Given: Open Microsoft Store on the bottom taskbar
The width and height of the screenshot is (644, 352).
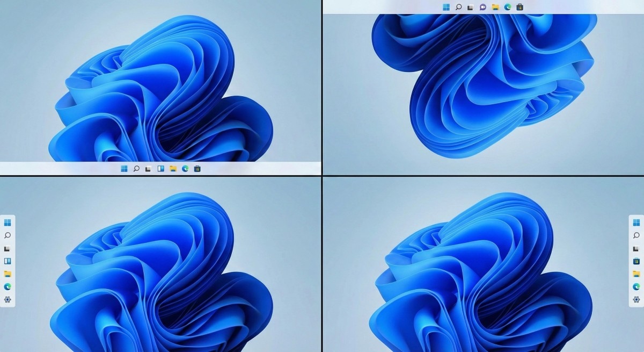Looking at the screenshot, I should coord(197,169).
